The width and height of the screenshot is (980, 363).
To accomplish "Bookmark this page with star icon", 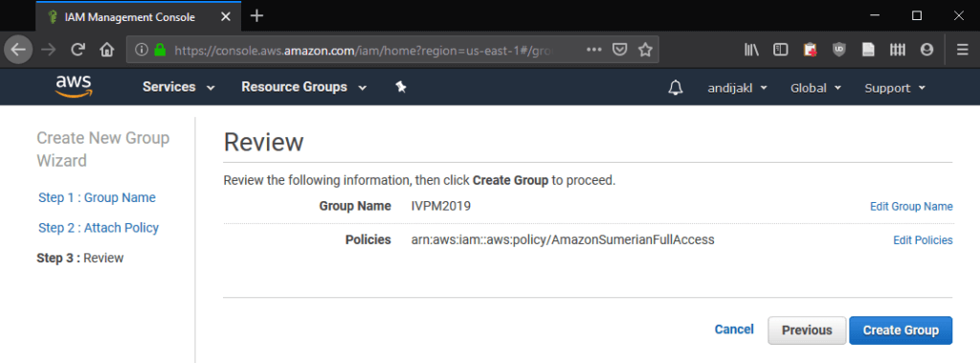I will pyautogui.click(x=645, y=50).
